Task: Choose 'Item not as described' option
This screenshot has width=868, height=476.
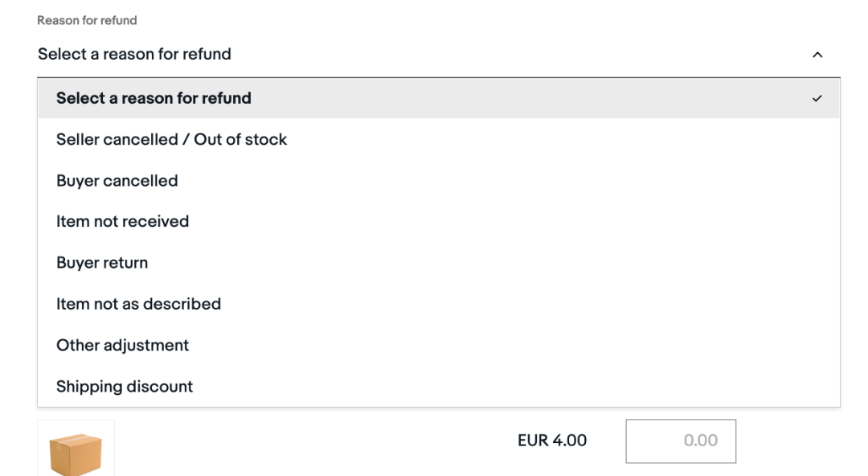Action: click(x=138, y=304)
